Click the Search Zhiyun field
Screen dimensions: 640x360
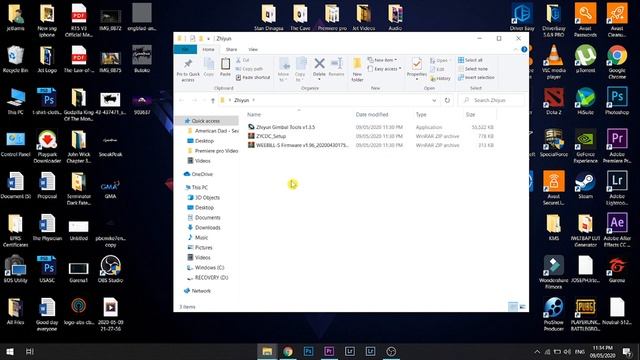click(x=491, y=100)
